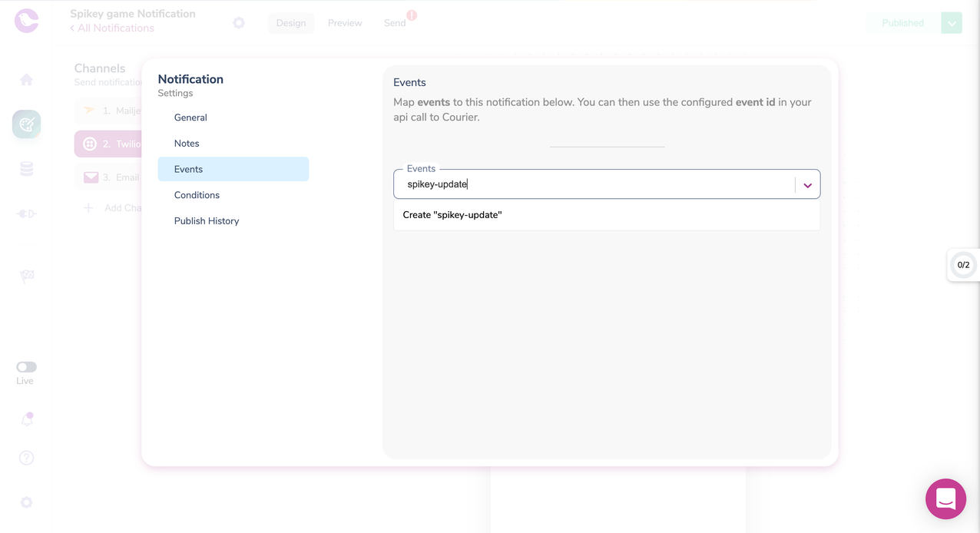Select Publish History in settings menu
This screenshot has width=980, height=533.
click(x=207, y=221)
